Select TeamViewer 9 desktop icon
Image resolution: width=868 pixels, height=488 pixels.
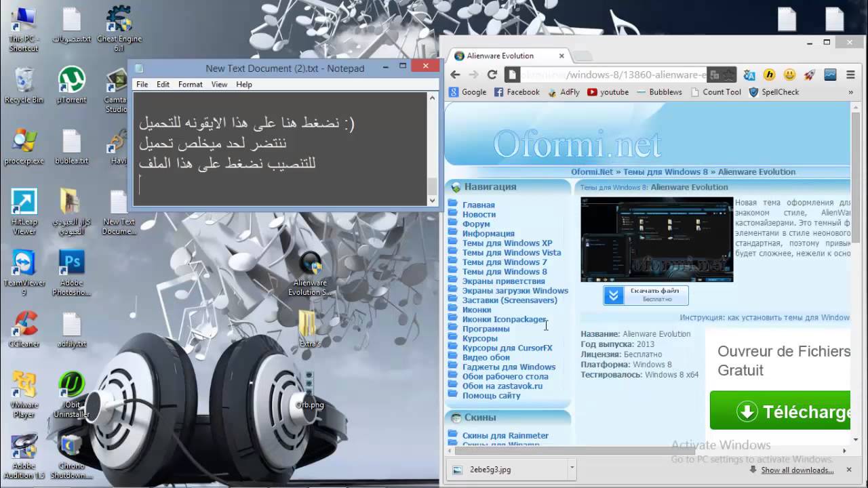point(24,272)
